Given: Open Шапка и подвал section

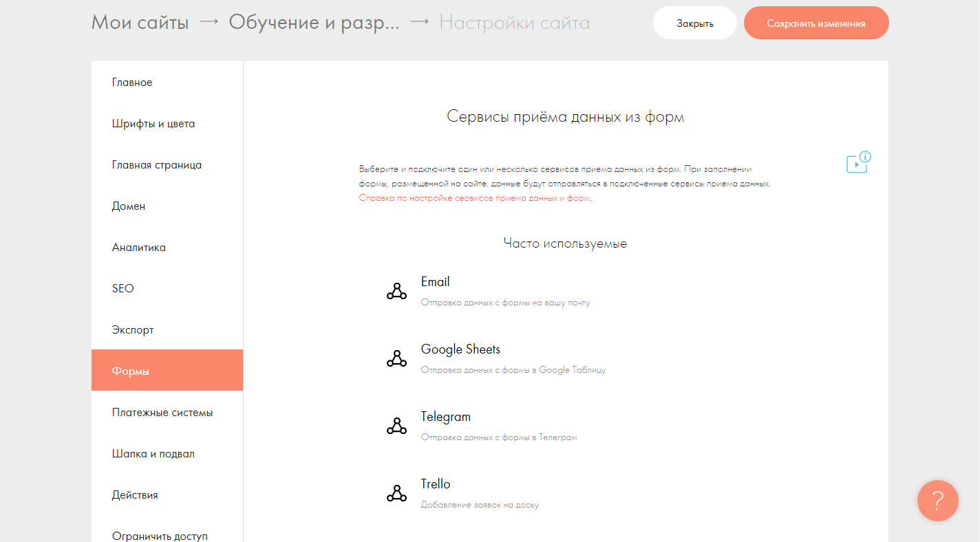Looking at the screenshot, I should point(167,454).
